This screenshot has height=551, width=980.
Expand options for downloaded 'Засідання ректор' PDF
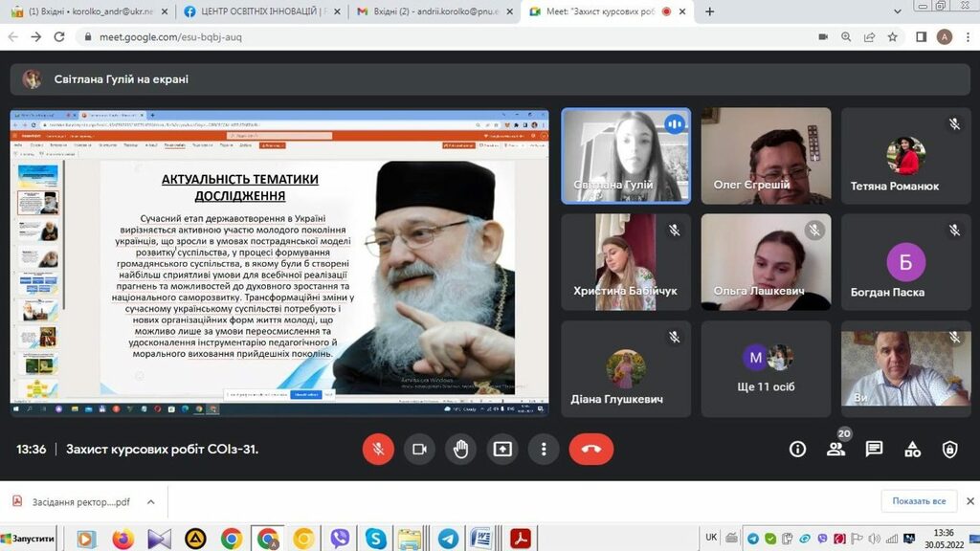[x=150, y=501]
